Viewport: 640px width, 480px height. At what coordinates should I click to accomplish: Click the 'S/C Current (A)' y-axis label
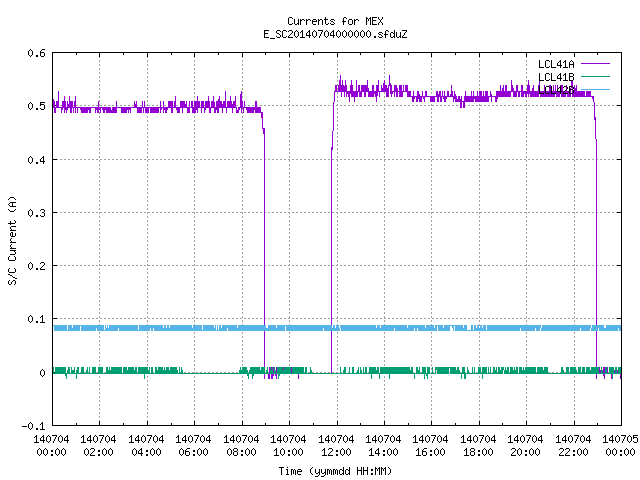pos(13,241)
